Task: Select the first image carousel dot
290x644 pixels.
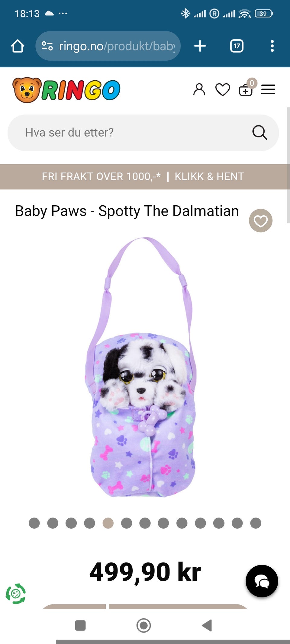Action: (34, 523)
